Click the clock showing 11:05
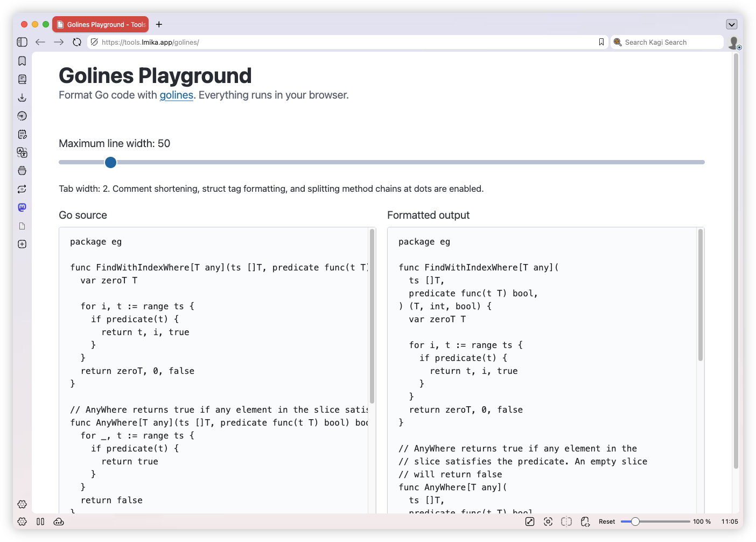This screenshot has height=542, width=756. 730,522
